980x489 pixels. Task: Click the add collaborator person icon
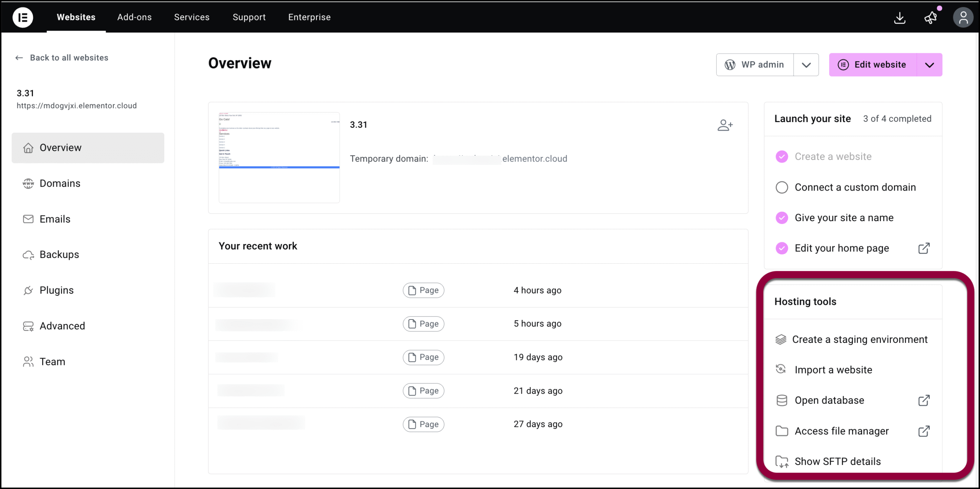[x=725, y=125]
